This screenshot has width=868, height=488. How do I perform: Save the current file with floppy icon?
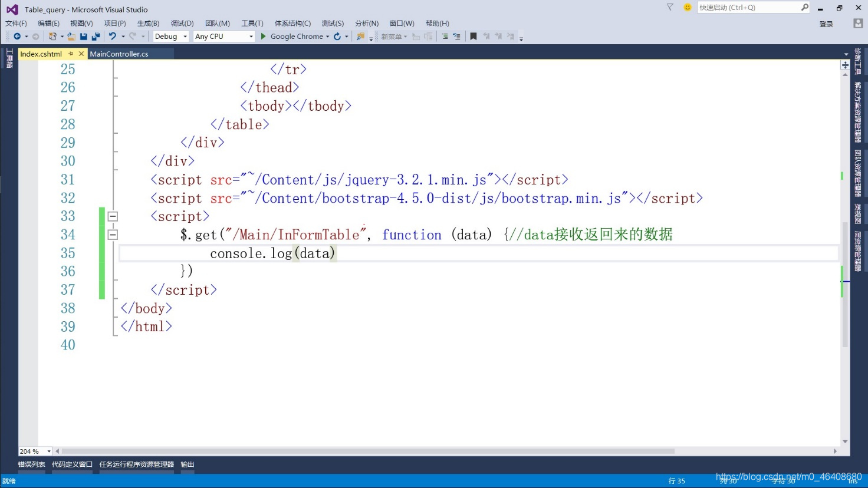click(84, 37)
